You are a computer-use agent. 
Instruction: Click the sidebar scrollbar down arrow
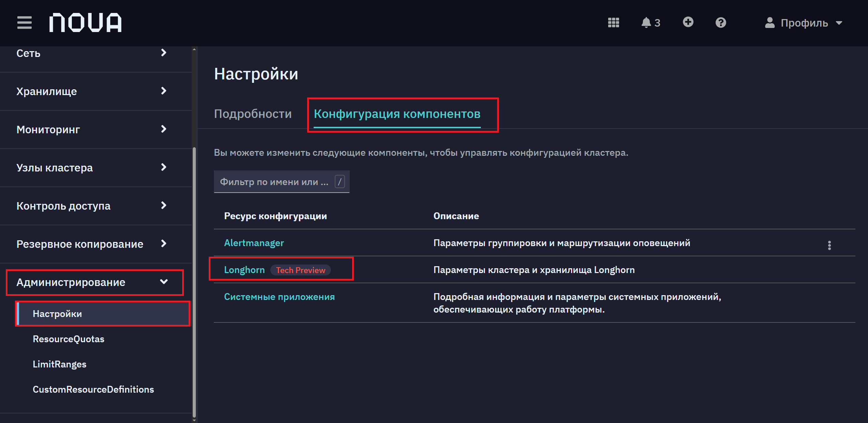pos(194,420)
